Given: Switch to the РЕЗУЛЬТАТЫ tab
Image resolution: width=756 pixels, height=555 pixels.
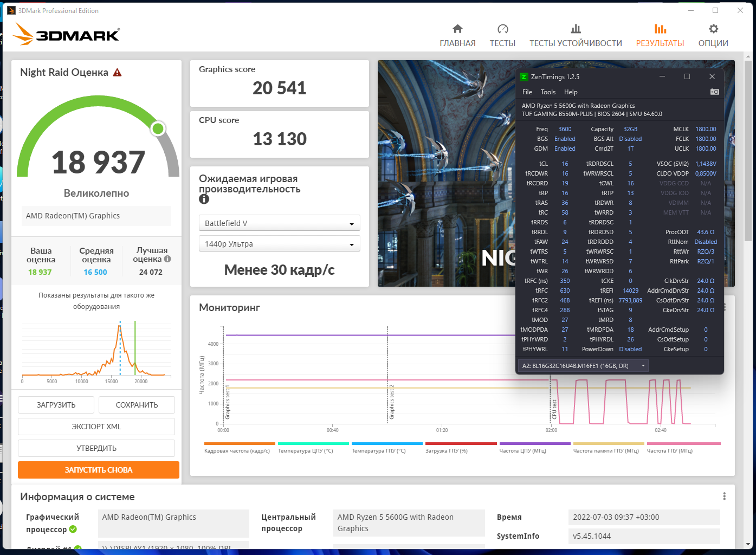Looking at the screenshot, I should pyautogui.click(x=660, y=36).
